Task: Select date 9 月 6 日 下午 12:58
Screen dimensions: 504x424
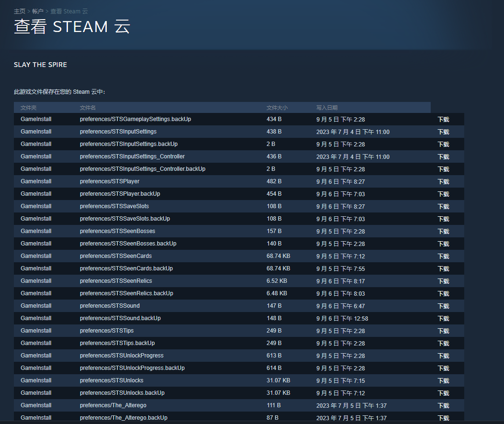Action: 343,319
